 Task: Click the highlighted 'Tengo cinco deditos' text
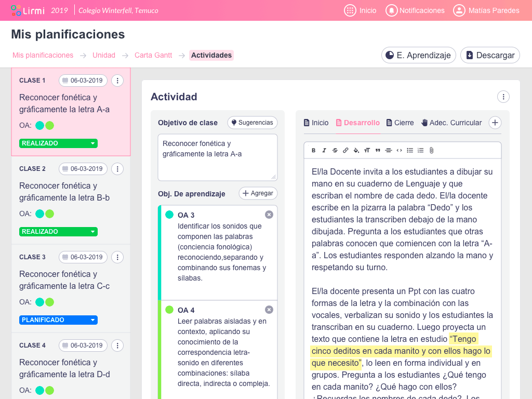coord(401,351)
